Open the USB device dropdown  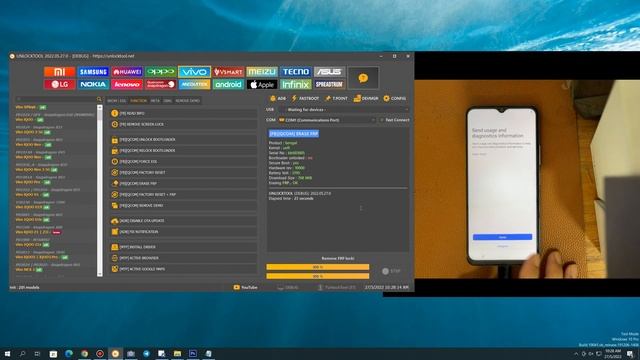point(344,110)
